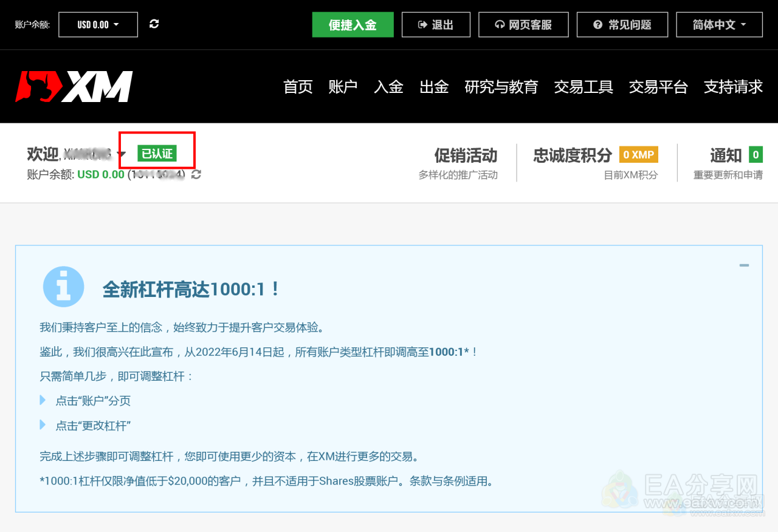Open the 入金 menu item

[388, 87]
